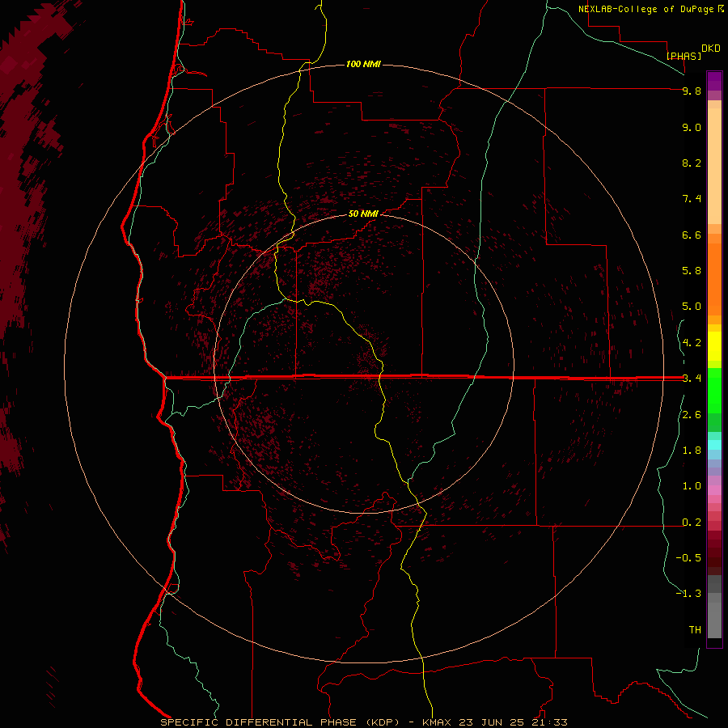Click the [PHAS] unit label

pos(684,56)
